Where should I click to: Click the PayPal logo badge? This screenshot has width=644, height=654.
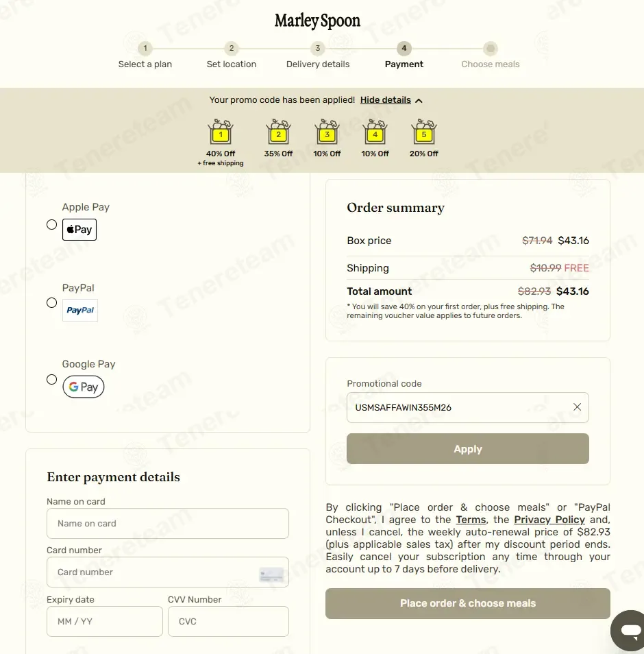(x=80, y=310)
